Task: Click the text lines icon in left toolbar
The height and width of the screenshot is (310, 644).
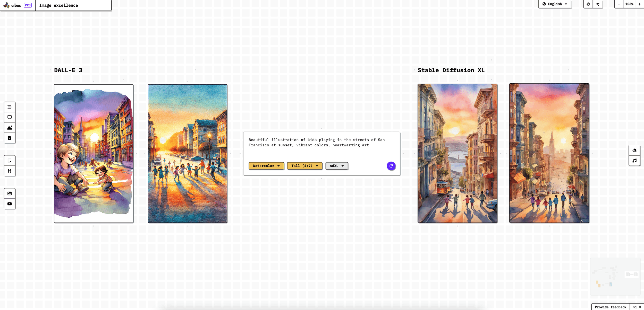Action: click(10, 107)
